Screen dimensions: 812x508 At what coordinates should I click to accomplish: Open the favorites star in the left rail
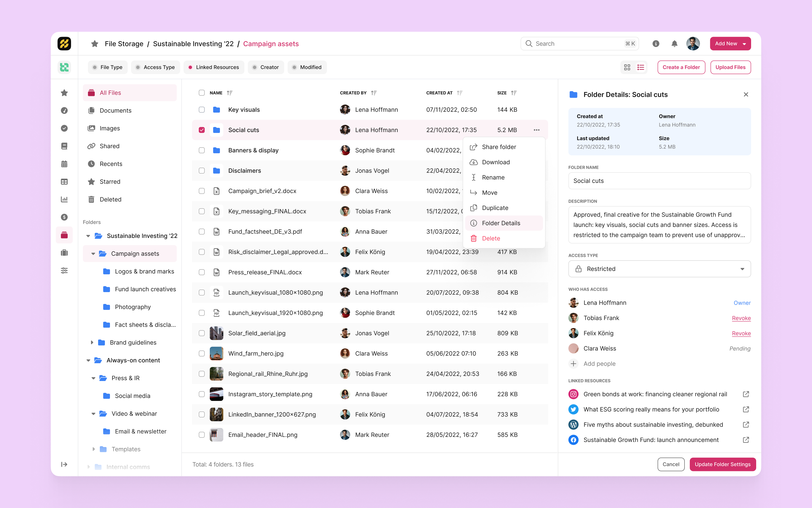(64, 93)
